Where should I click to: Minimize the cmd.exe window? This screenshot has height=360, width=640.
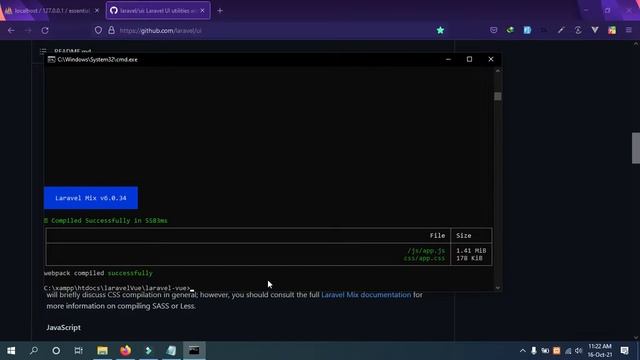pos(448,60)
